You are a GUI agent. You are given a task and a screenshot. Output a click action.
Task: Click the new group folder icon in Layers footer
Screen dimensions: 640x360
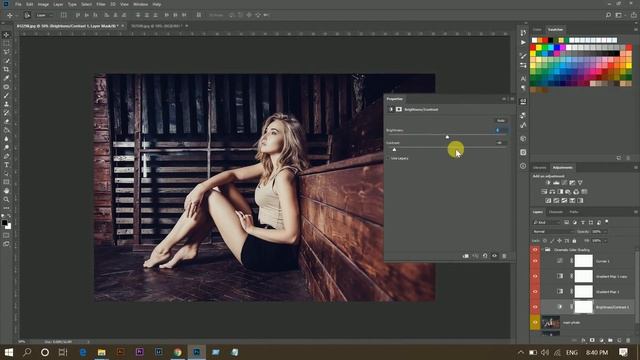(x=610, y=340)
